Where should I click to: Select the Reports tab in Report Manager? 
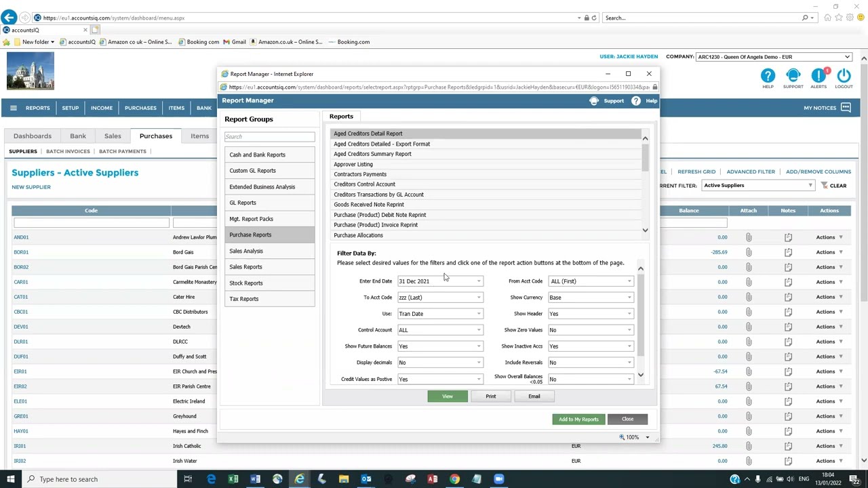341,116
